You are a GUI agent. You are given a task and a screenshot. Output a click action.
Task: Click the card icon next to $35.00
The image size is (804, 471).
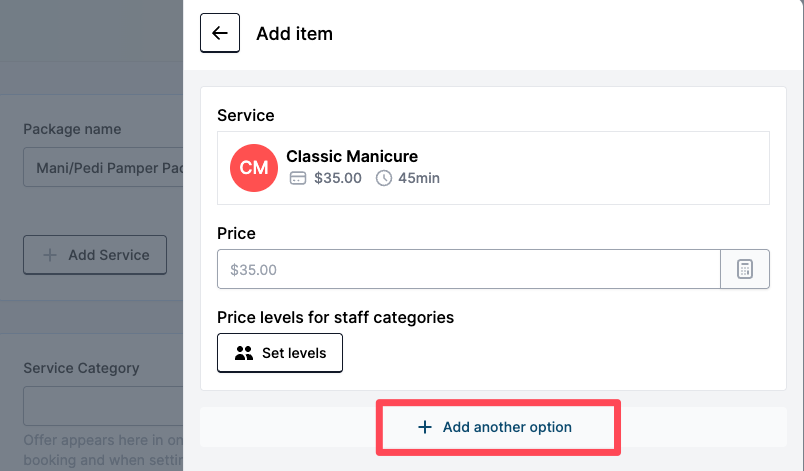coord(297,179)
